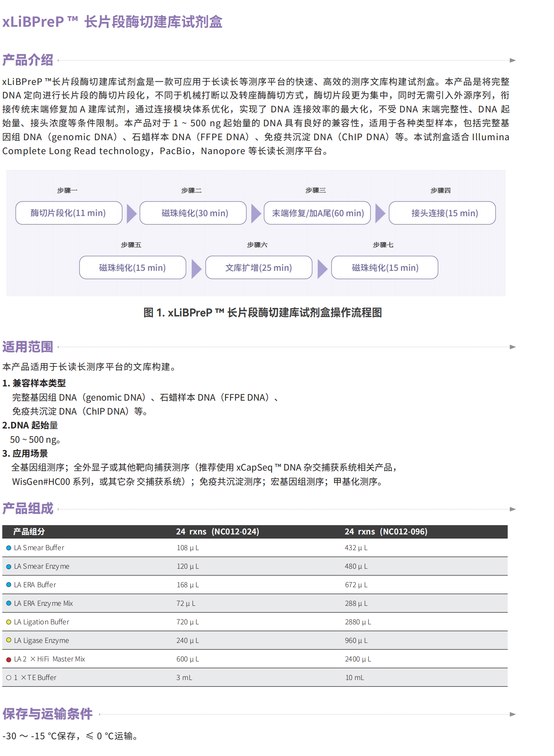Click the 步骤六 label

pyautogui.click(x=257, y=245)
